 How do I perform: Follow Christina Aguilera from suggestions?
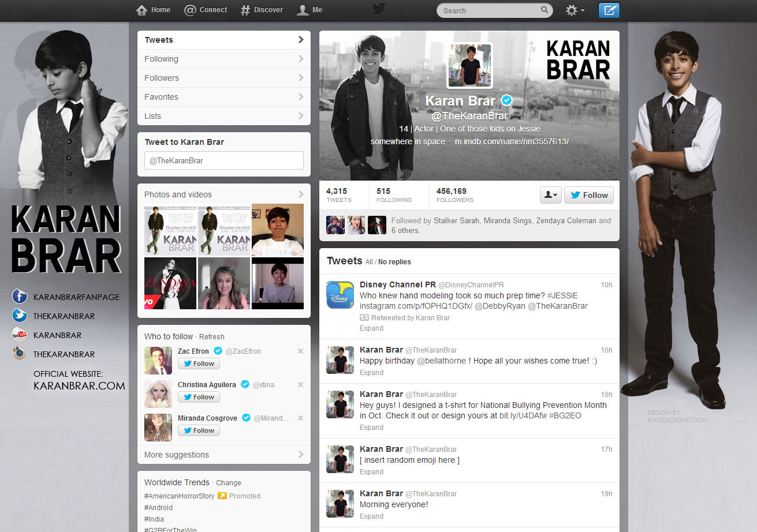coord(199,397)
